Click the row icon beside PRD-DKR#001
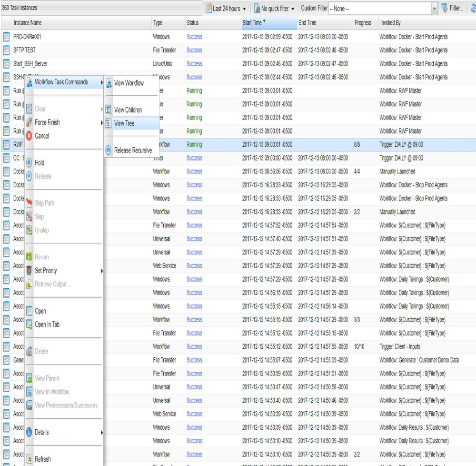 pos(6,37)
